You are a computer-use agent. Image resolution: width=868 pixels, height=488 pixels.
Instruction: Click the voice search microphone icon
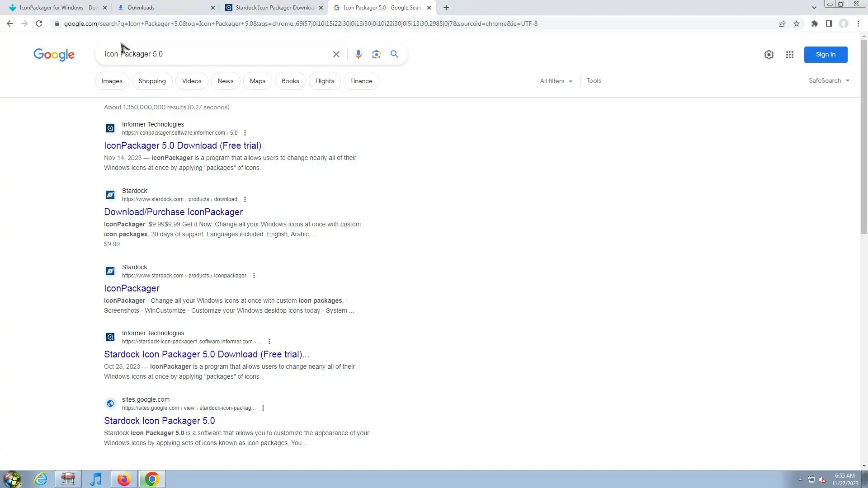[358, 54]
